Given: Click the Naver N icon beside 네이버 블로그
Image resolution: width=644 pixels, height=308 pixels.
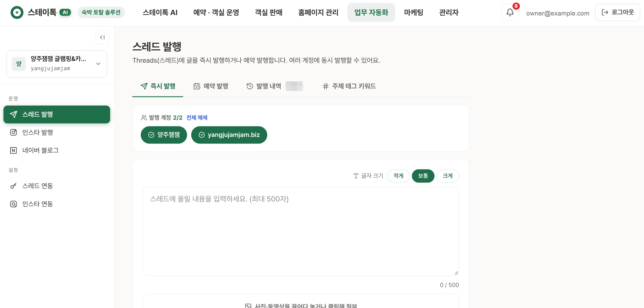Looking at the screenshot, I should [x=14, y=150].
